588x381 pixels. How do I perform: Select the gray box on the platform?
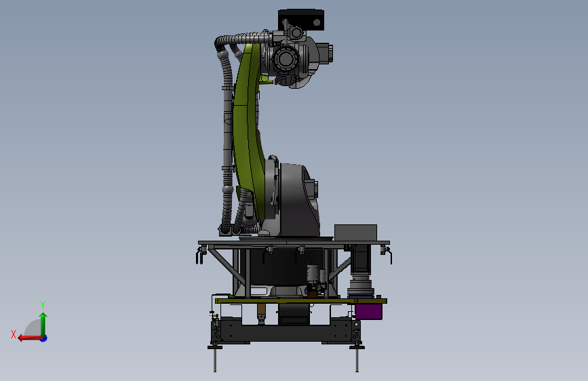355,233
